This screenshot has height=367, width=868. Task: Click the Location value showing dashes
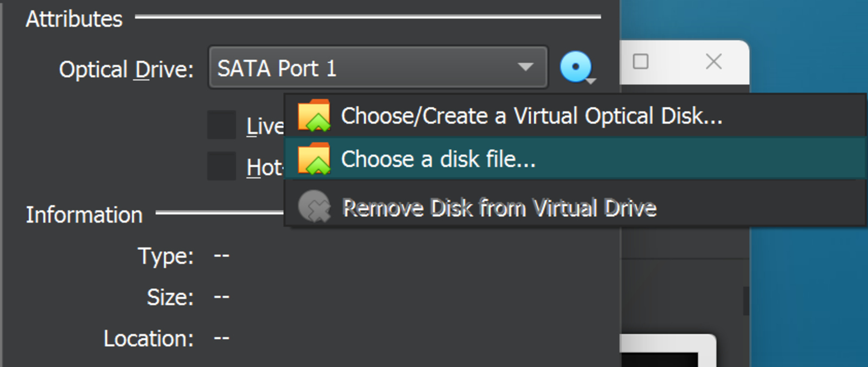pyautogui.click(x=221, y=338)
